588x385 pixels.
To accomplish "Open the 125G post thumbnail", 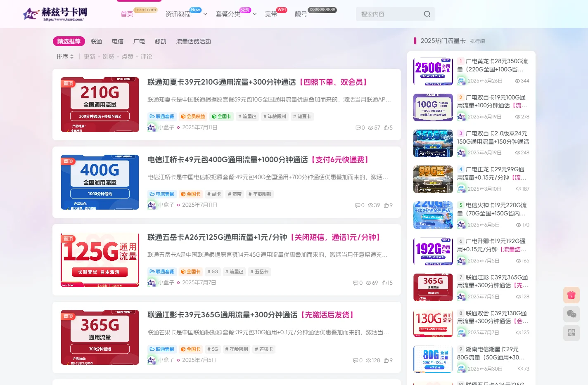I will coord(100,260).
